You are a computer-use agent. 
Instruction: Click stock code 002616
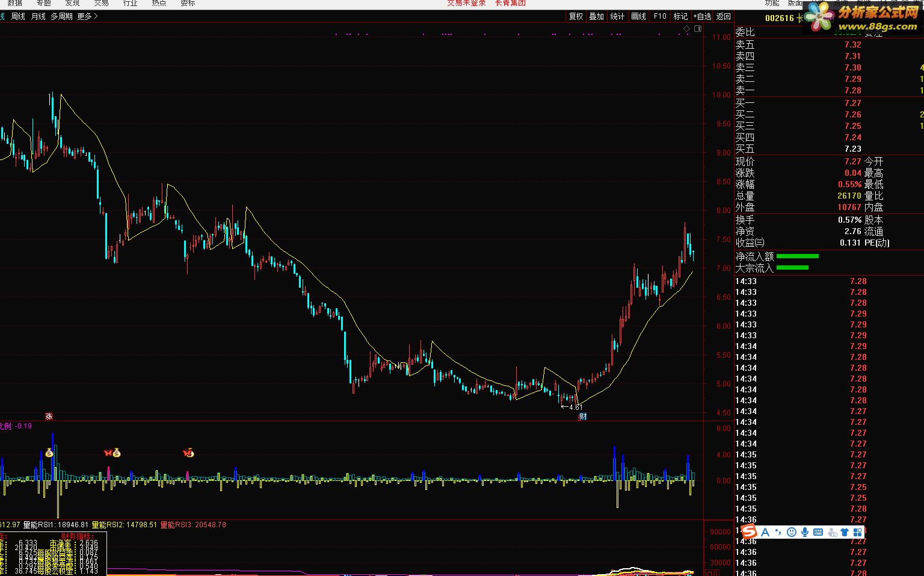click(x=780, y=18)
